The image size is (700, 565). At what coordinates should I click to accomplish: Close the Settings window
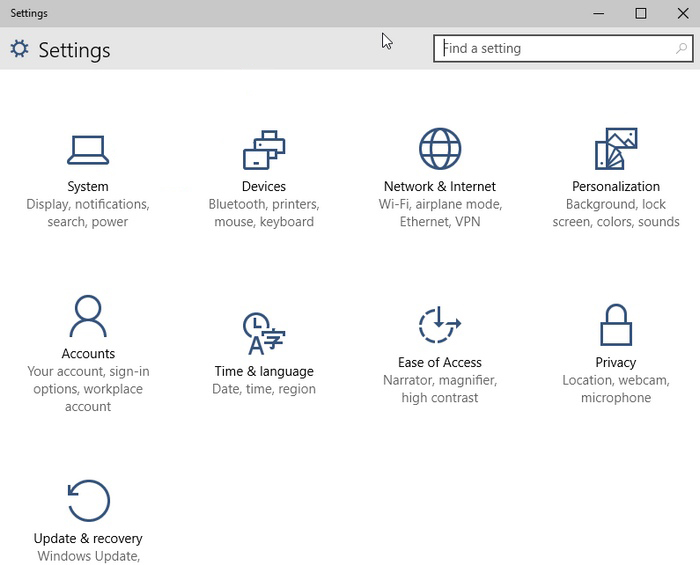click(x=683, y=13)
